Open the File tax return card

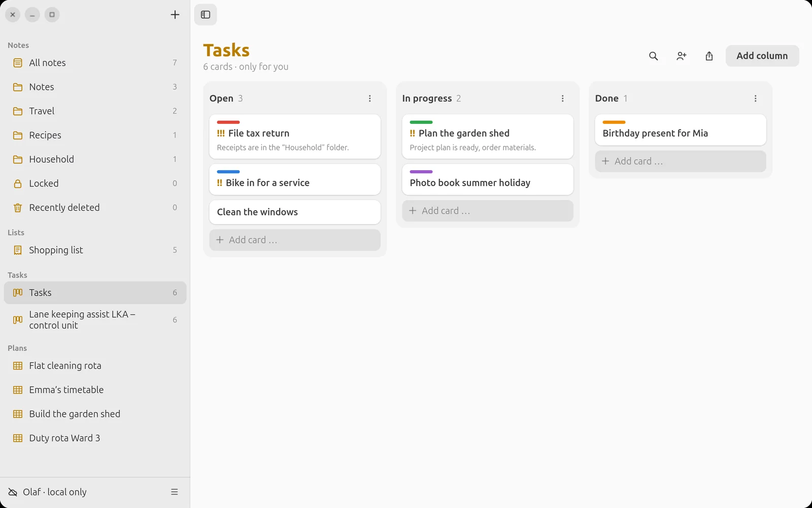point(295,137)
